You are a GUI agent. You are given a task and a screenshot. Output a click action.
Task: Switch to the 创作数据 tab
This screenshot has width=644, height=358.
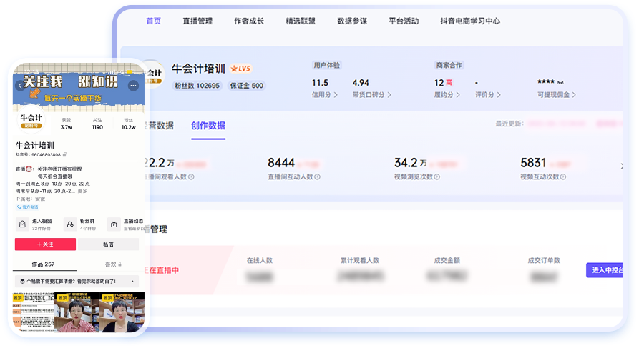click(x=208, y=126)
